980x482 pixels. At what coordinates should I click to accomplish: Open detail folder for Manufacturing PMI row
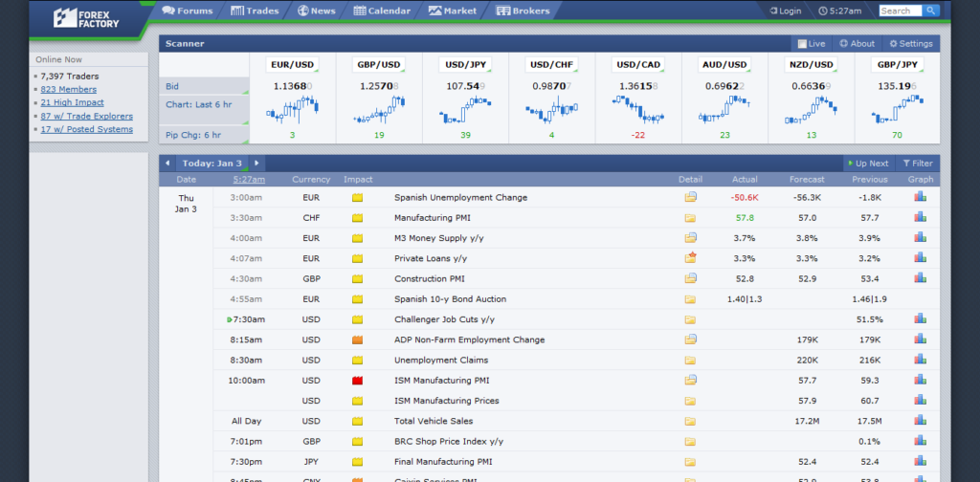690,218
